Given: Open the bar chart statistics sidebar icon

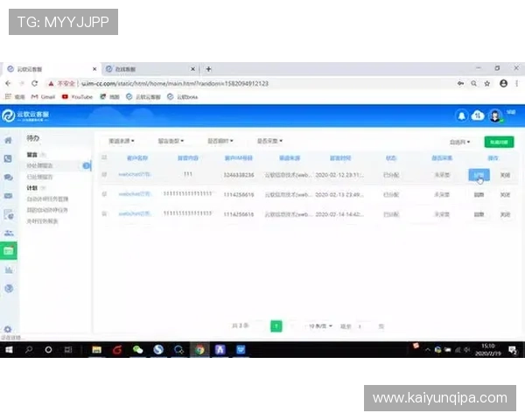Looking at the screenshot, I should click(x=9, y=270).
